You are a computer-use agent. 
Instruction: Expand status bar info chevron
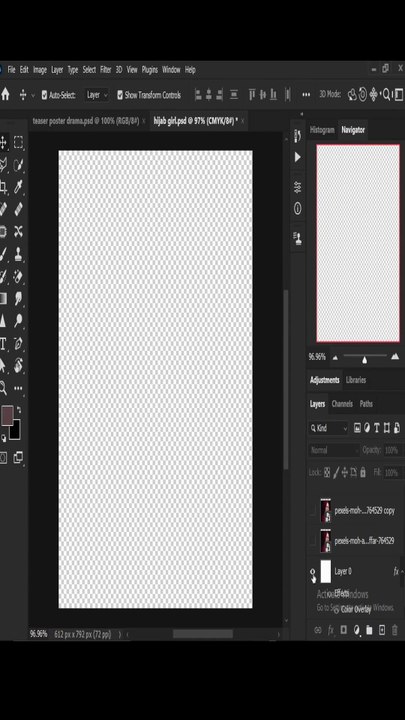[120, 634]
